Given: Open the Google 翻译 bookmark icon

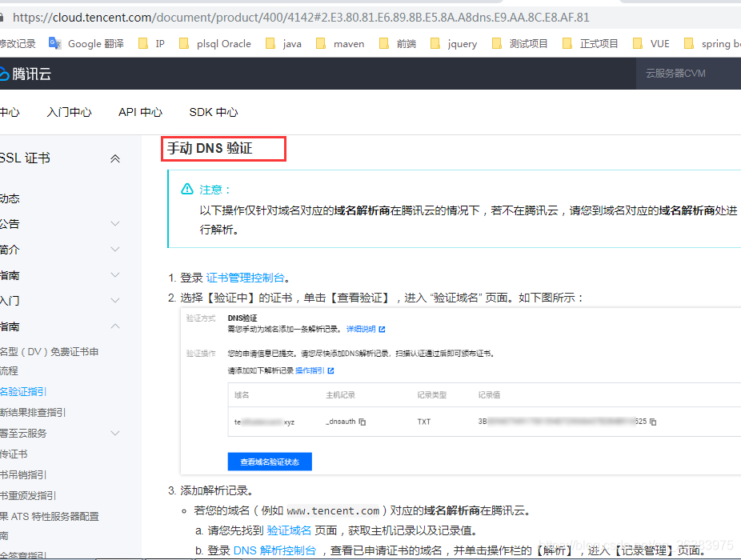Looking at the screenshot, I should pyautogui.click(x=55, y=43).
